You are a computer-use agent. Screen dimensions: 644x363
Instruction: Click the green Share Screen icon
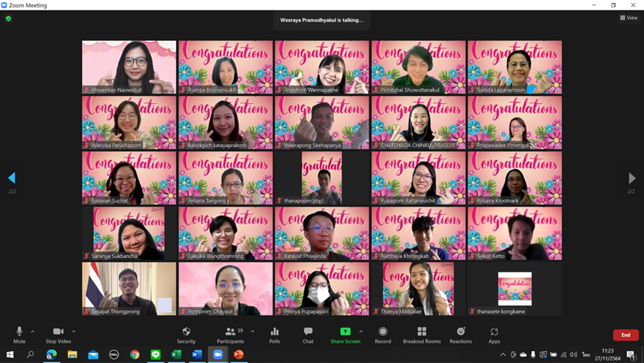[x=345, y=332]
